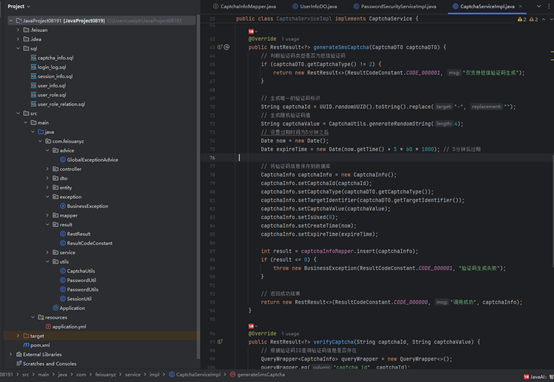Collapse the sql folder
This screenshot has width=554, height=382.
(18, 48)
